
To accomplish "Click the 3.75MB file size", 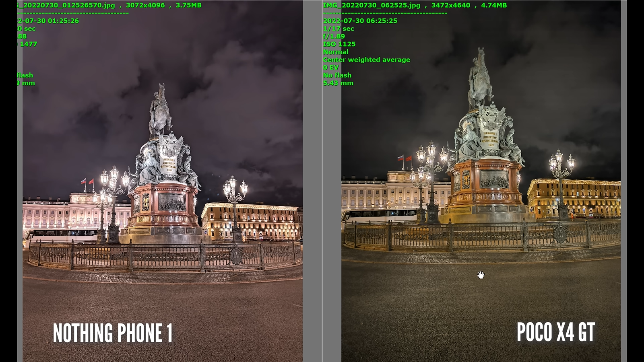I will (x=188, y=5).
